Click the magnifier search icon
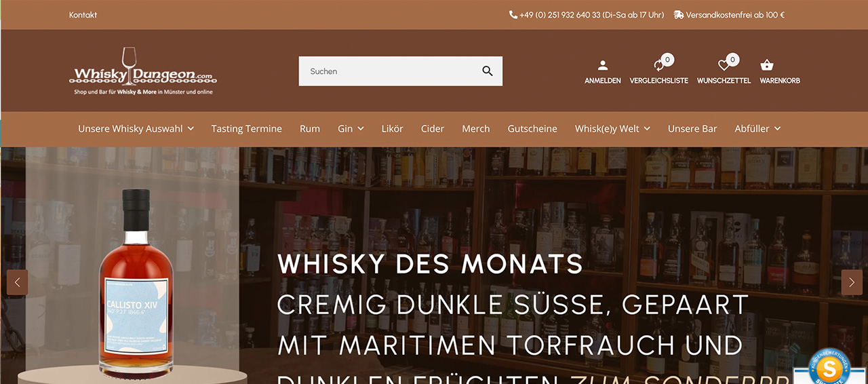Viewport: 868px width, 384px height. tap(487, 71)
